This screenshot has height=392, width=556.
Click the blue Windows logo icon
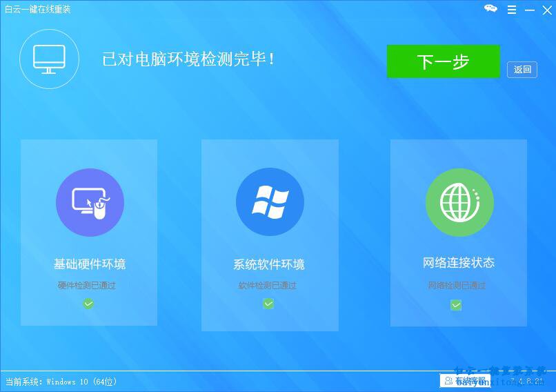tap(270, 202)
